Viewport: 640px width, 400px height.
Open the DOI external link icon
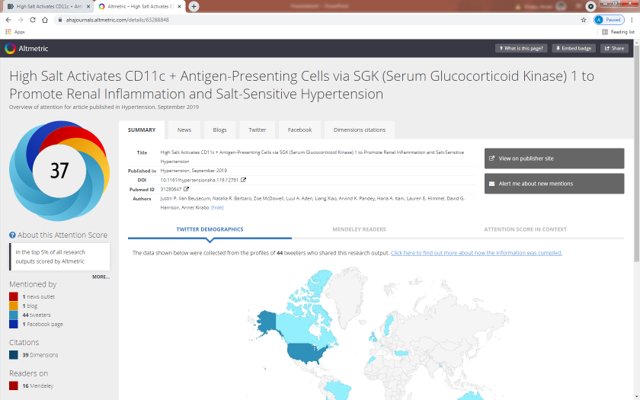coord(243,180)
